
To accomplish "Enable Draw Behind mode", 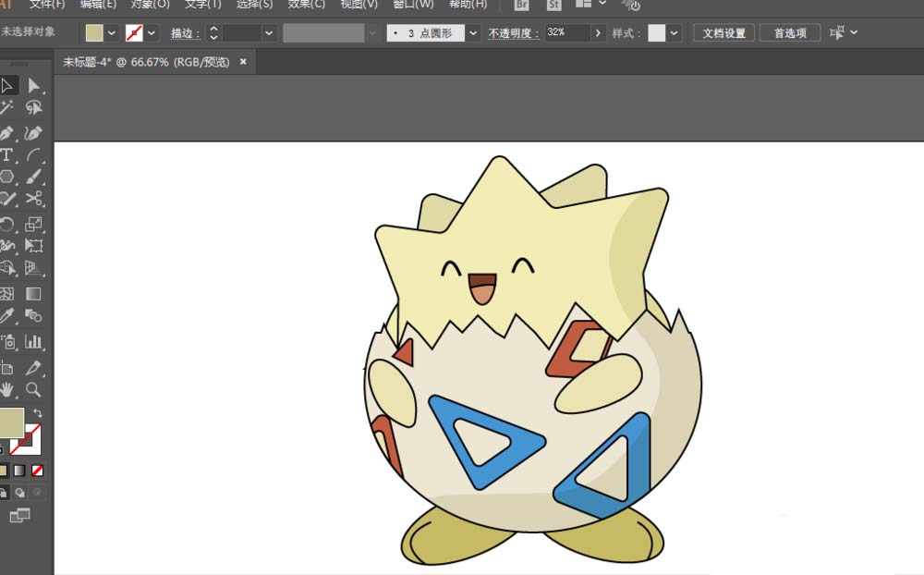I will (20, 493).
